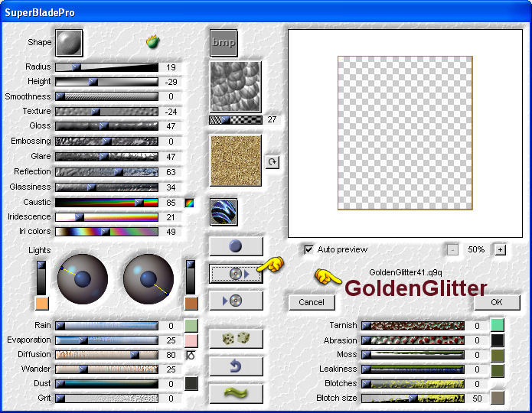
Task: Toggle the Auto preview checkbox
Action: pos(308,249)
